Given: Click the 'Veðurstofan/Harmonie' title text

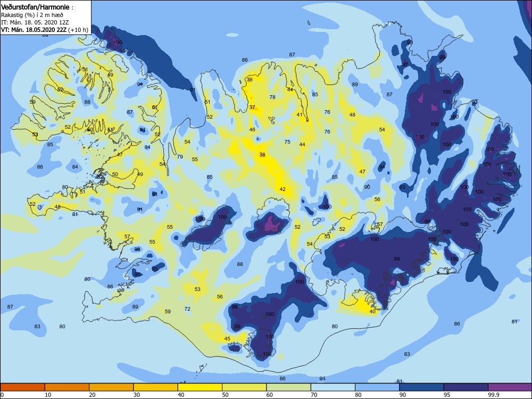Looking at the screenshot, I should [x=35, y=7].
